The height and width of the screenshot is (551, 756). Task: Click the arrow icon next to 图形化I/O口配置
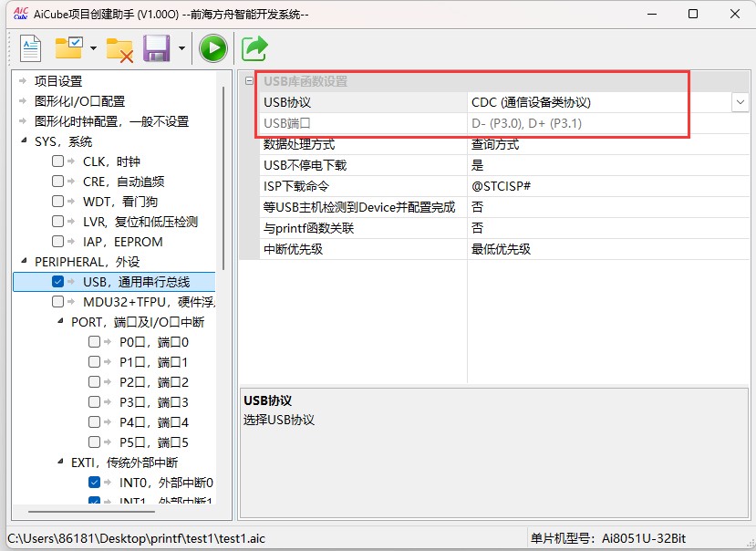click(x=23, y=101)
